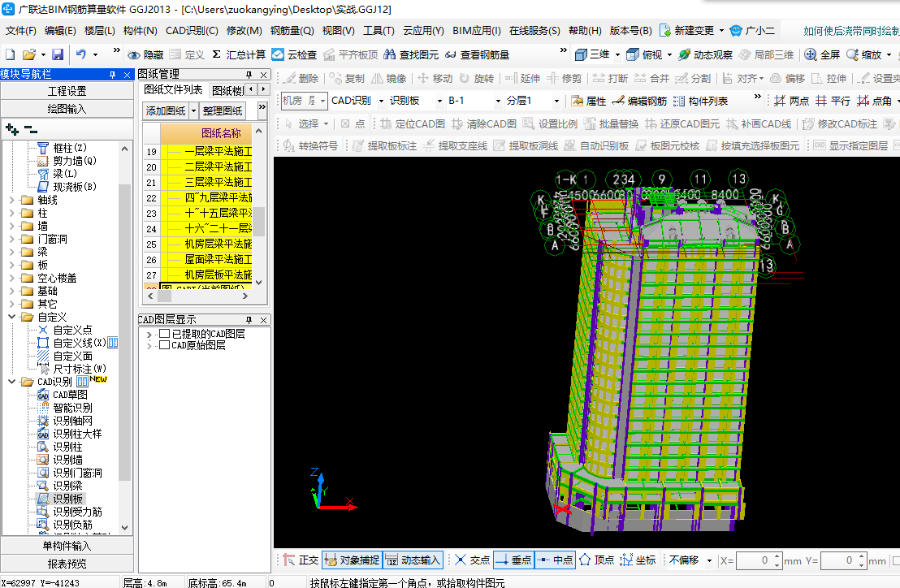The image size is (900, 588).
Task: Click 隐藏 eye tool
Action: 145,55
